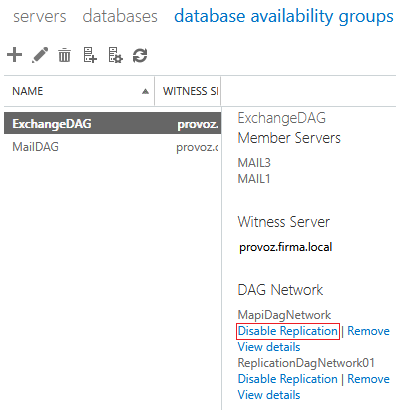Click the WITNESS column header

[x=188, y=91]
